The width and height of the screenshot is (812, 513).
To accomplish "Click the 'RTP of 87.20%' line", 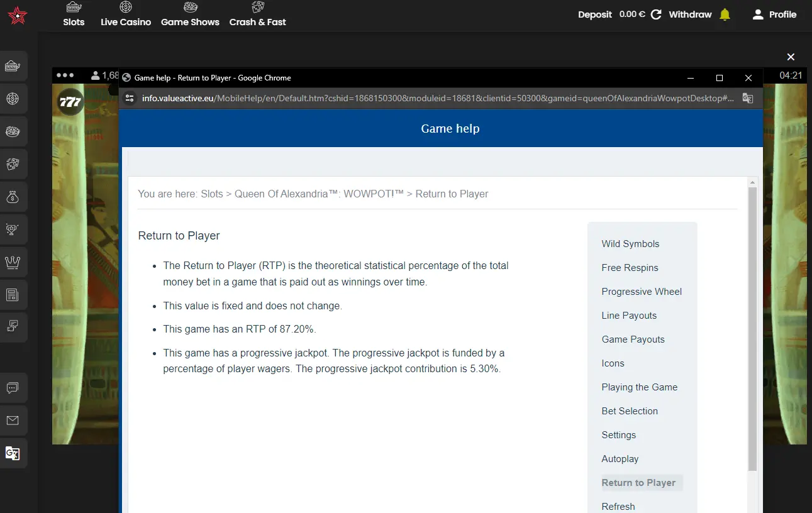I will (239, 329).
